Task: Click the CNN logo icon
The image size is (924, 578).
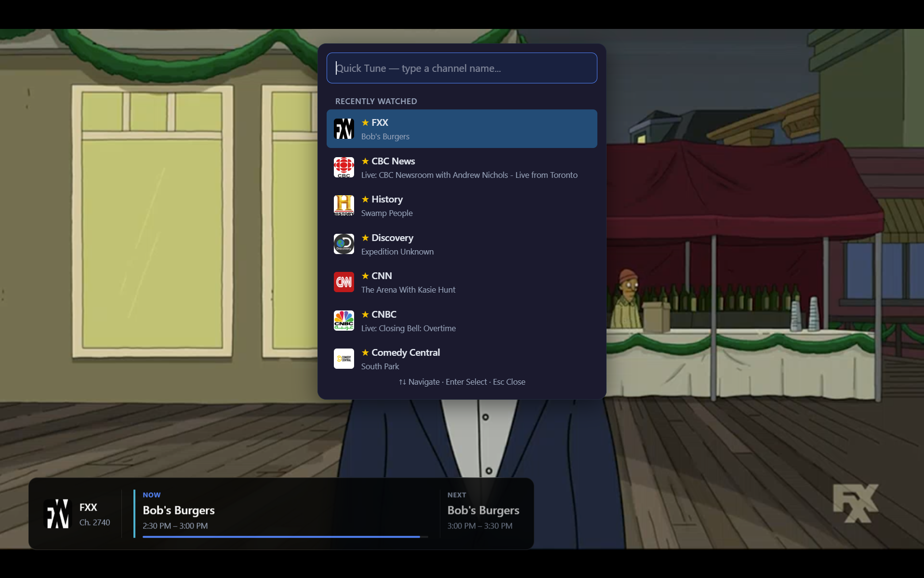Action: (344, 282)
